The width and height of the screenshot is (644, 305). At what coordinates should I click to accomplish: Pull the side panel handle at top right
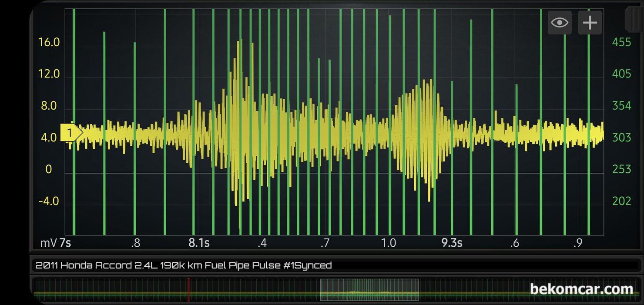click(633, 17)
